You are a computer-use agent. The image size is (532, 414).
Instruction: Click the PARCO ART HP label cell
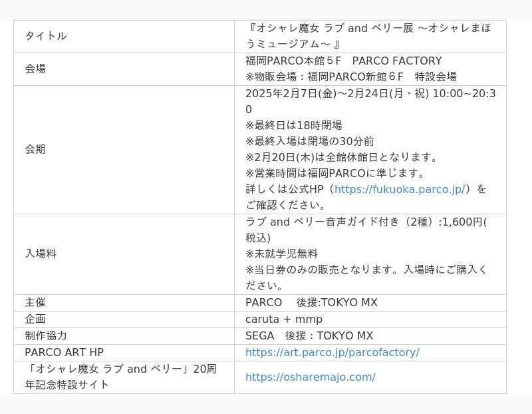124,353
